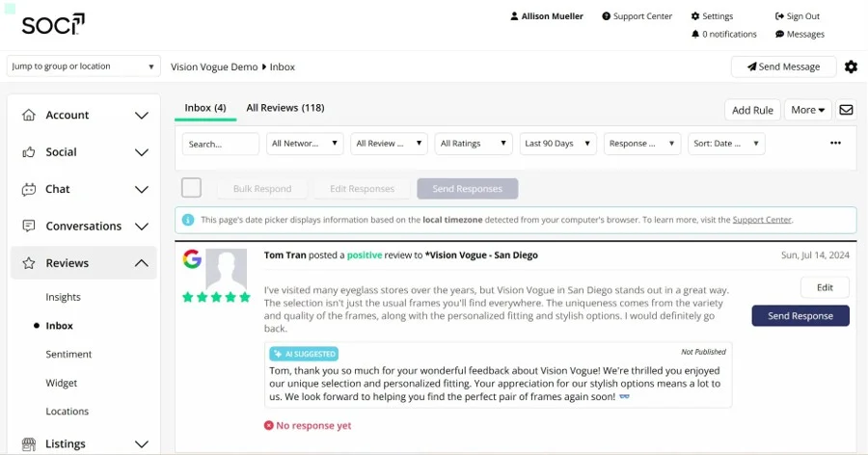Follow the Support Center link in notice
Viewport: 868px width, 455px height.
pos(762,220)
